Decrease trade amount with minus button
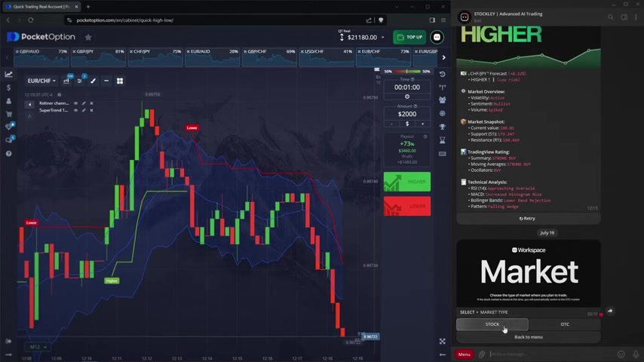Screen dimensions: 644x362 [392, 124]
